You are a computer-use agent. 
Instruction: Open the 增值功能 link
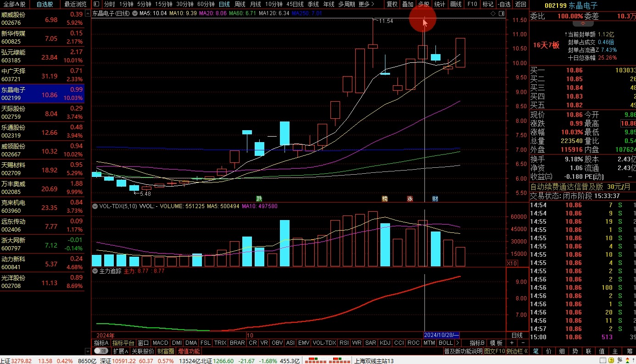pos(189,351)
